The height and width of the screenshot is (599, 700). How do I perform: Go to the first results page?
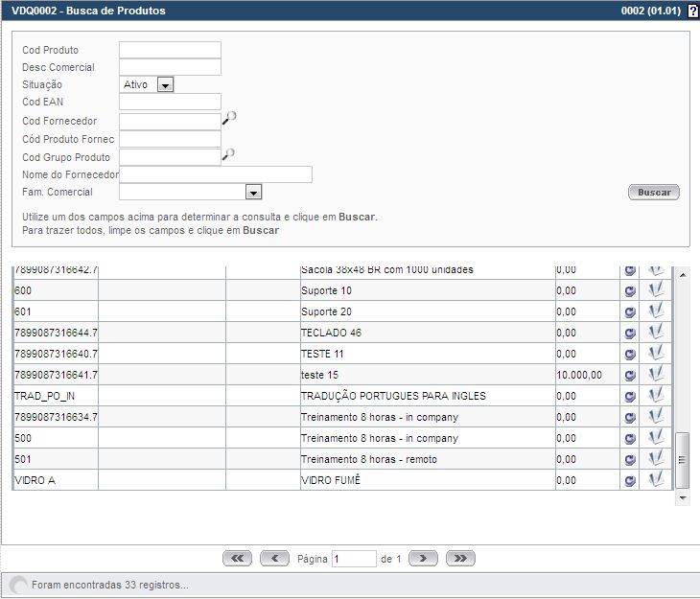point(238,558)
